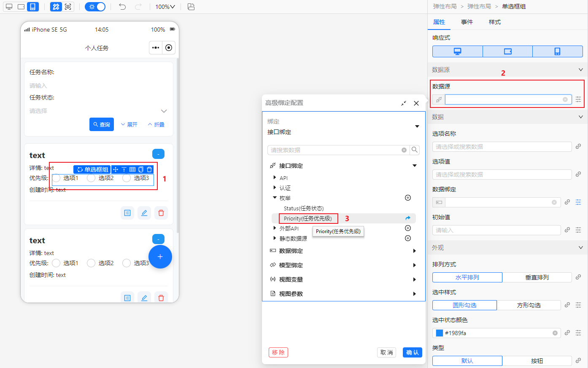
Task: Toggle the light theme switch
Action: click(95, 6)
